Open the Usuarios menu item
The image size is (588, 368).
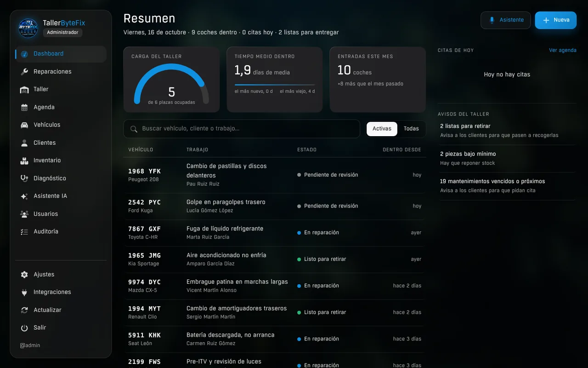click(61, 214)
